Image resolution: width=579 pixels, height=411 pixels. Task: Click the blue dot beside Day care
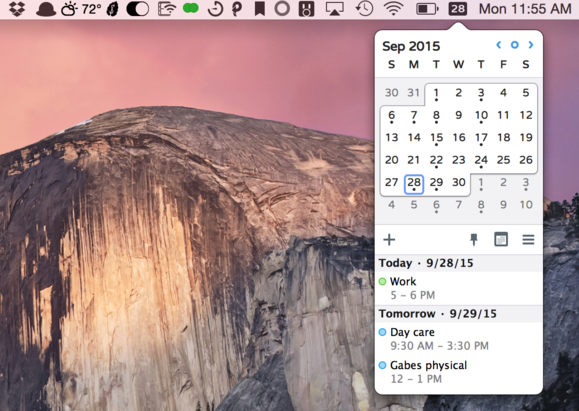[x=383, y=332]
